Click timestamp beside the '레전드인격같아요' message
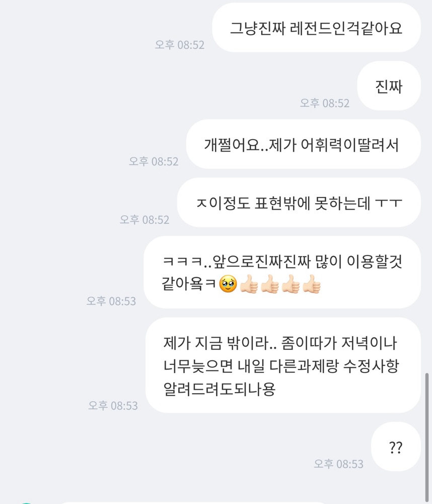This screenshot has width=432, height=504. pyautogui.click(x=180, y=45)
